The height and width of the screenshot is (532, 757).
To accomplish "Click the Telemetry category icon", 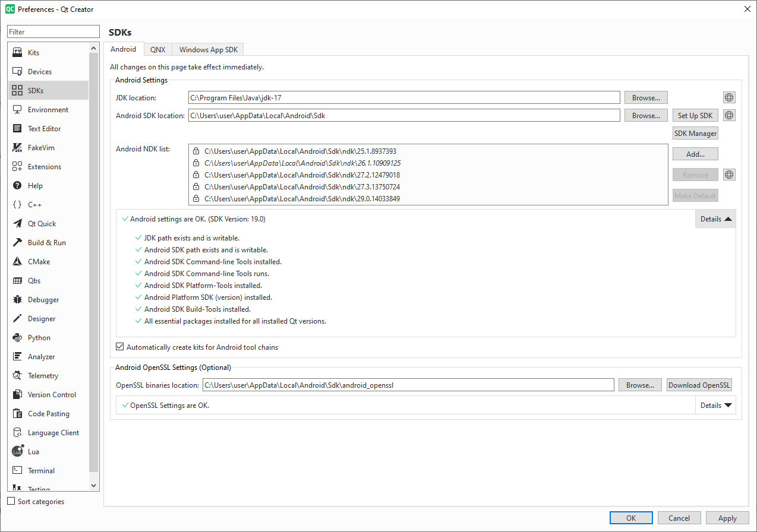I will (17, 376).
